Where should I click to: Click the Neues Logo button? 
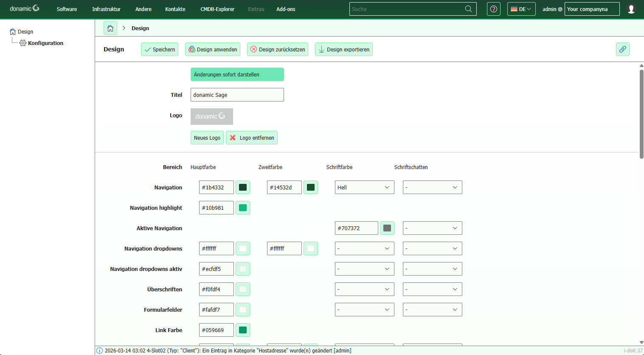click(207, 138)
